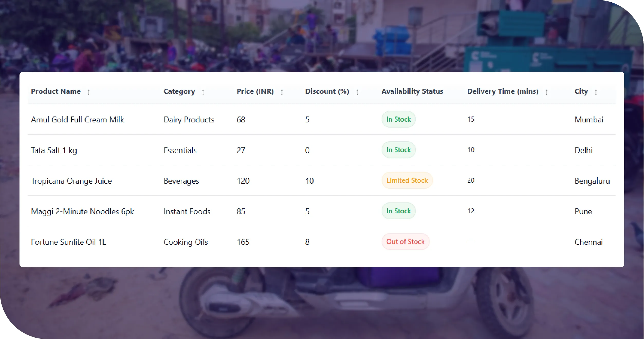644x339 pixels.
Task: Toggle sorting on Discount (%) column icon
Action: coord(357,92)
